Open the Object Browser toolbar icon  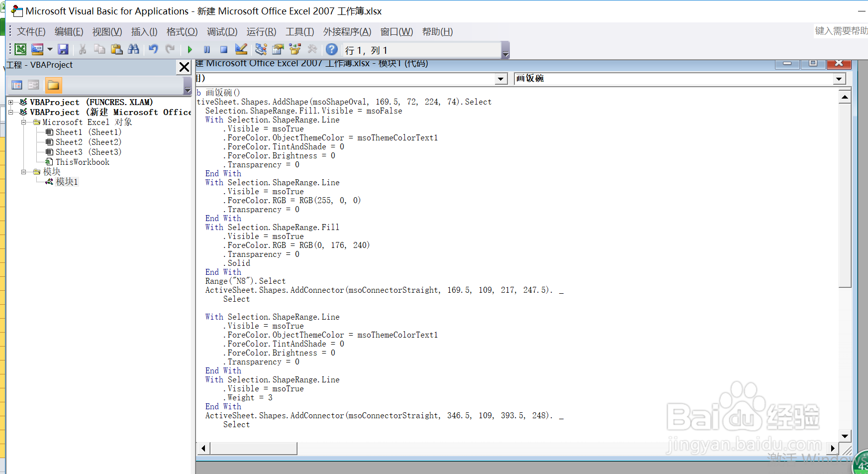tap(295, 49)
